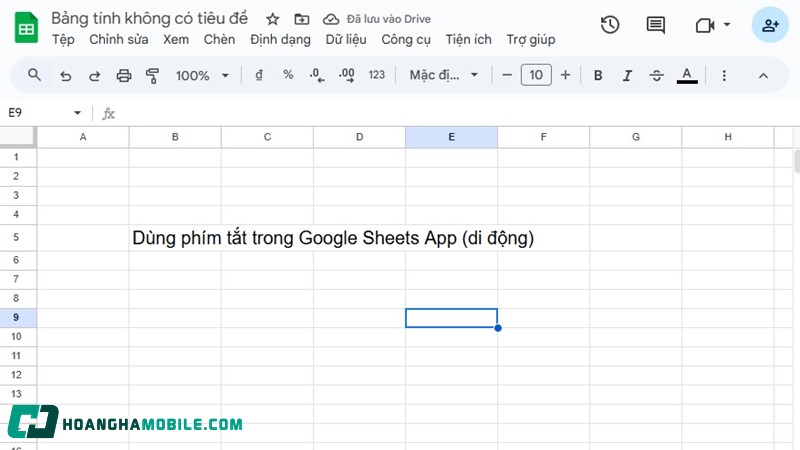Select column H header
This screenshot has width=800, height=450.
click(x=728, y=137)
